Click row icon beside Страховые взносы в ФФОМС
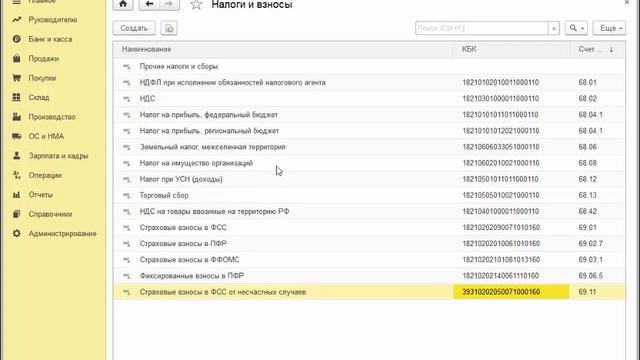The image size is (640, 360). (x=127, y=260)
